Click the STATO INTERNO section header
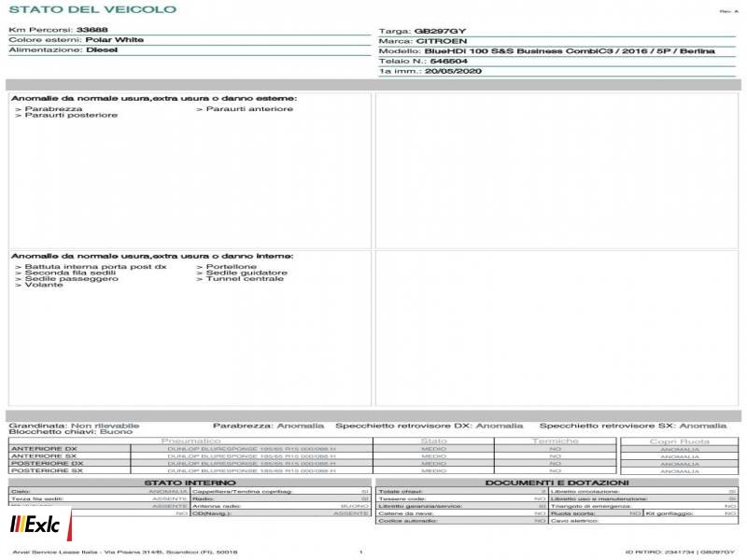Image resolution: width=747 pixels, height=560 pixels. [190, 483]
